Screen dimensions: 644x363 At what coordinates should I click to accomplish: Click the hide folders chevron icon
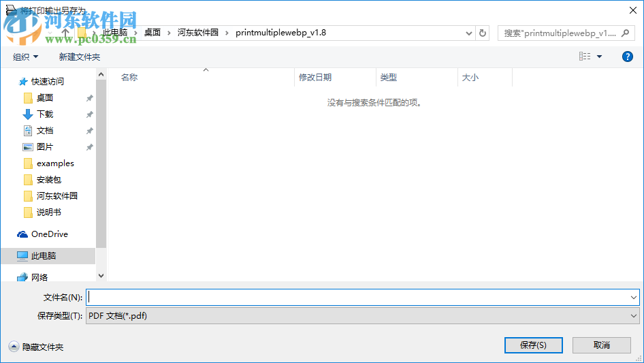14,347
